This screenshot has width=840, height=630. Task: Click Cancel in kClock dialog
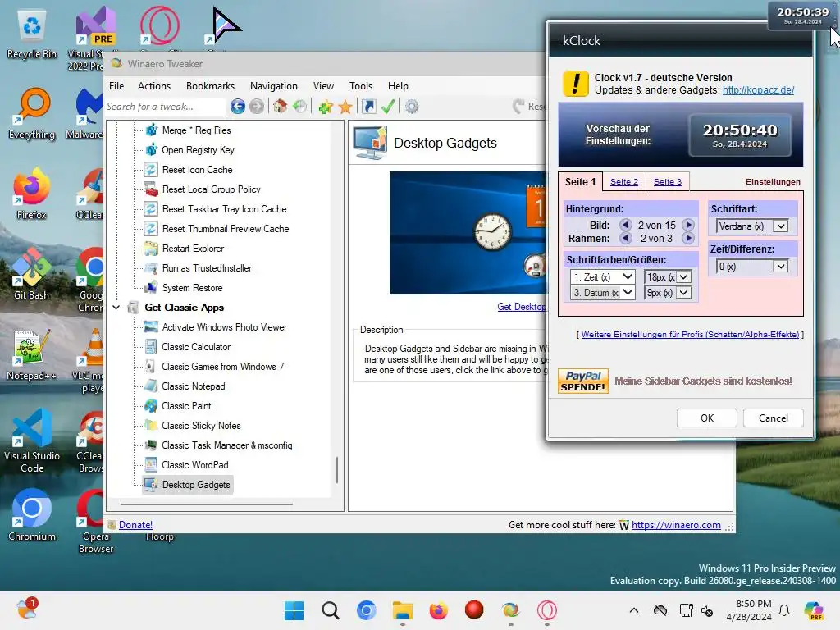773,418
